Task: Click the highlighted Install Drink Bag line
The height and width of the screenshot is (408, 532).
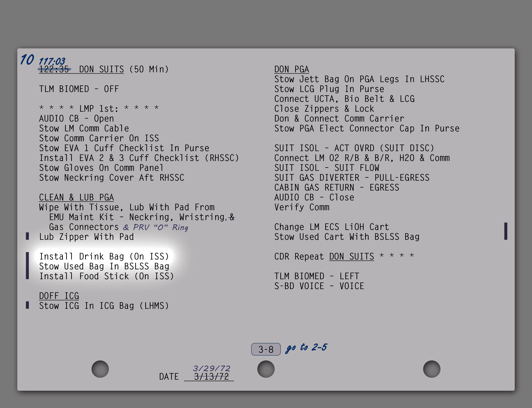Action: pyautogui.click(x=104, y=256)
